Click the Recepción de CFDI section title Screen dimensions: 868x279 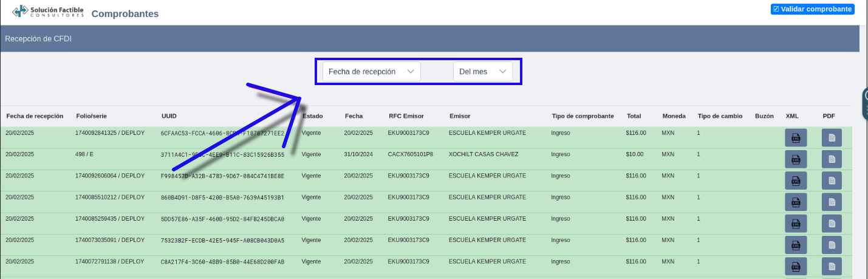coord(38,39)
